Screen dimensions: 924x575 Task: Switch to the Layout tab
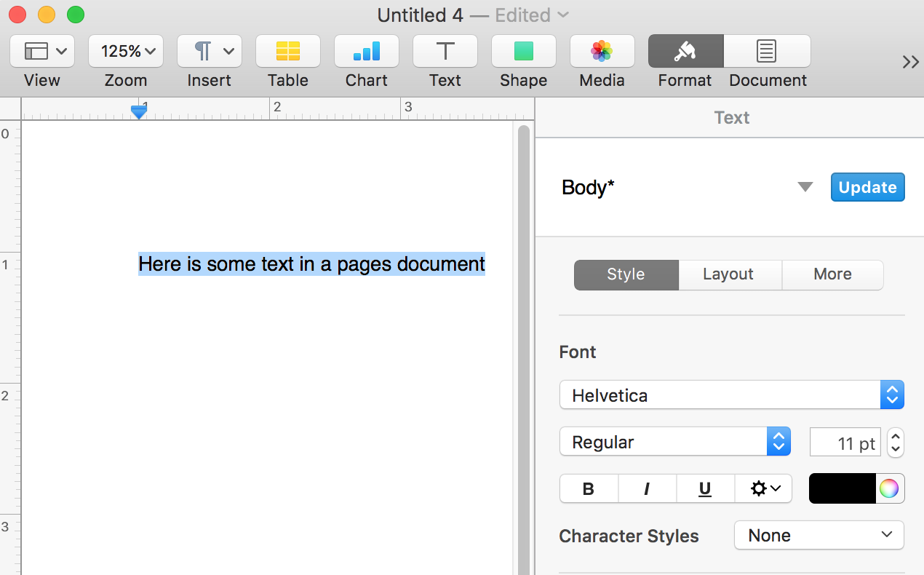click(x=730, y=274)
